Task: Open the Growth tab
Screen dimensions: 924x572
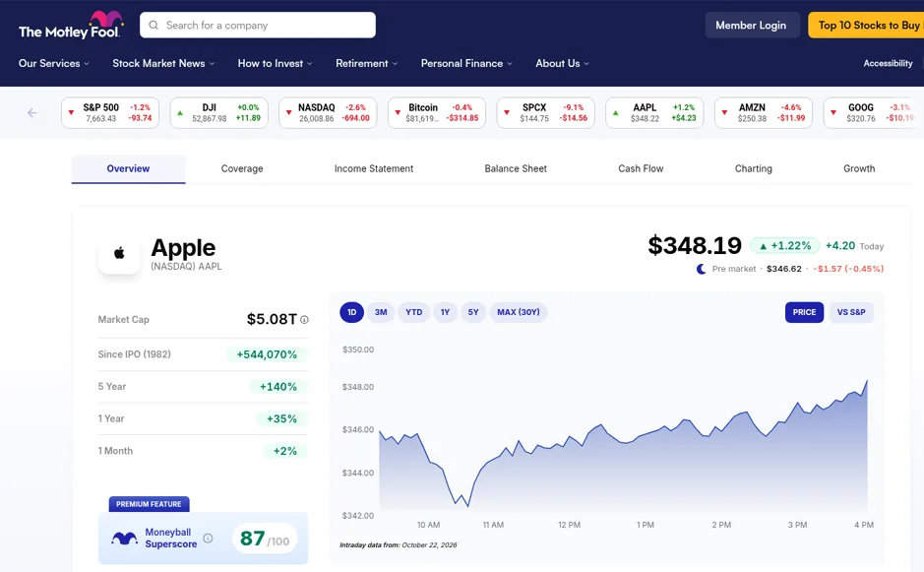Action: pyautogui.click(x=859, y=168)
